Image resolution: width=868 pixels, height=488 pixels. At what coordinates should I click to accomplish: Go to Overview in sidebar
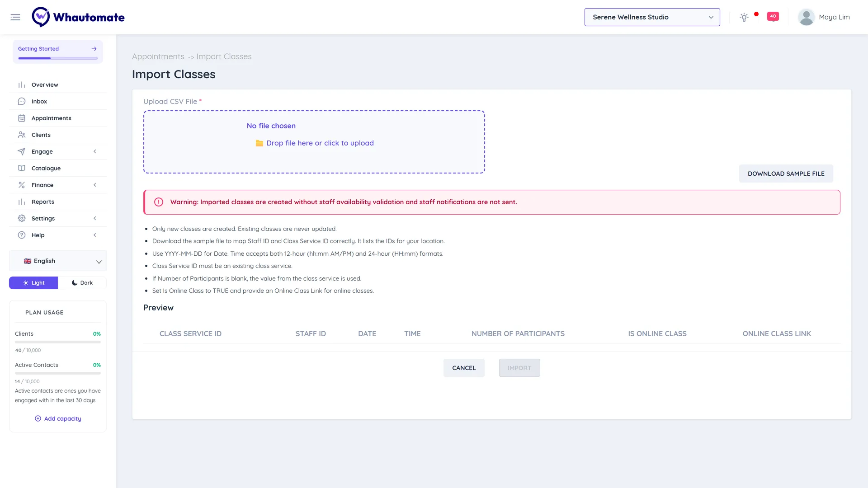(58, 85)
